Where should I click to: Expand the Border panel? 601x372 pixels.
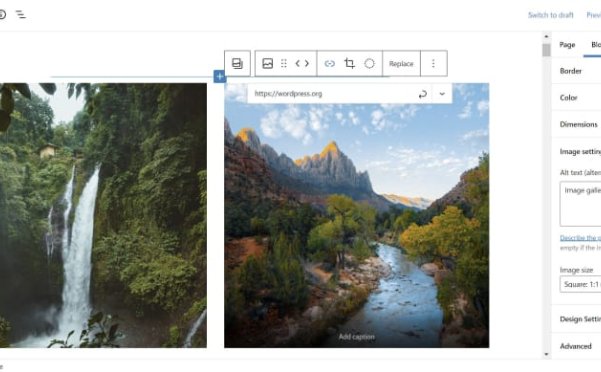(576, 71)
